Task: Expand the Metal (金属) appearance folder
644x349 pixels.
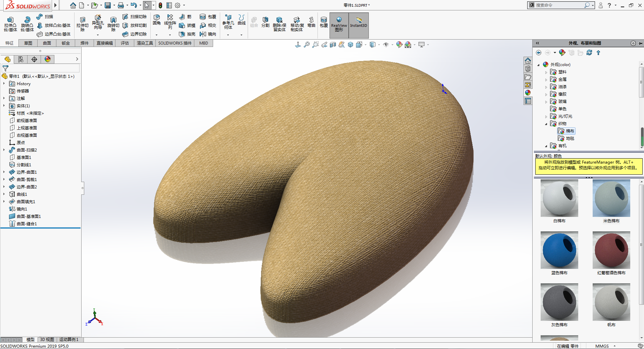Action: (546, 80)
